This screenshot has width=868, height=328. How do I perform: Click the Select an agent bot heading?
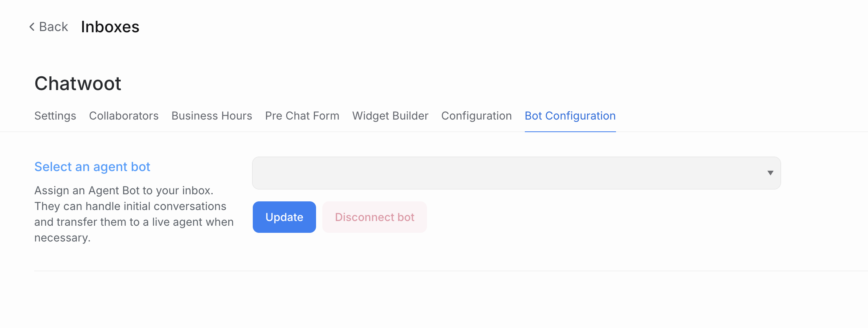[x=92, y=167]
